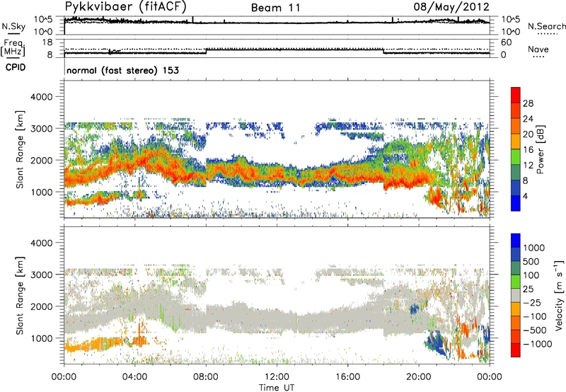Click the CPID label
This screenshot has height=392, width=566.
pyautogui.click(x=16, y=67)
